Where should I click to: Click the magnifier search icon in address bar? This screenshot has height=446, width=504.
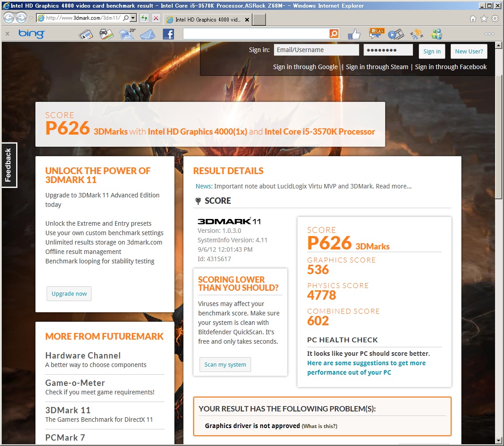126,18
